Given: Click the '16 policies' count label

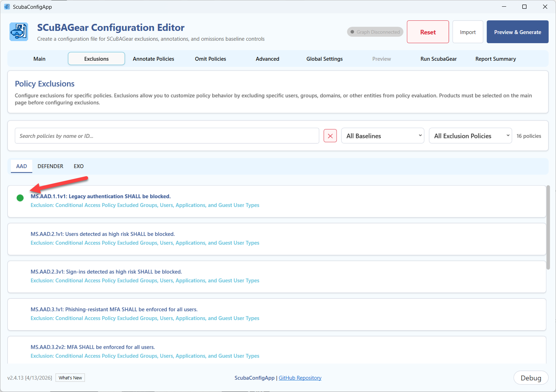Looking at the screenshot, I should pyautogui.click(x=529, y=136).
